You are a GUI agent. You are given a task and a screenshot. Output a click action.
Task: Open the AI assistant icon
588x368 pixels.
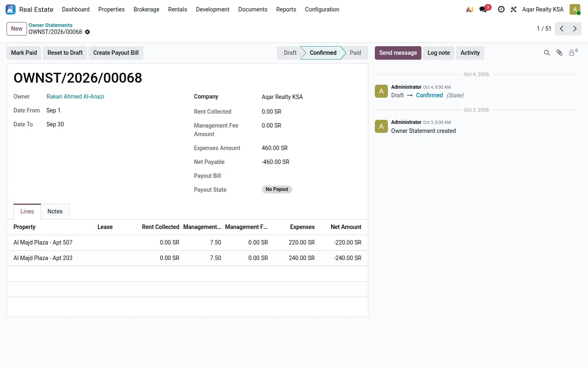pos(470,9)
